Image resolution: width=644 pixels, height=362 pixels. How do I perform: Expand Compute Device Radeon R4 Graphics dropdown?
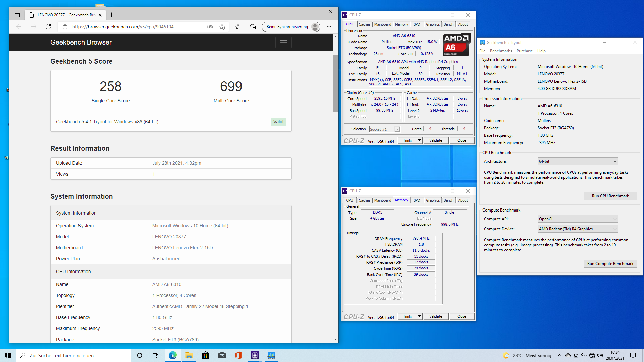578,229
